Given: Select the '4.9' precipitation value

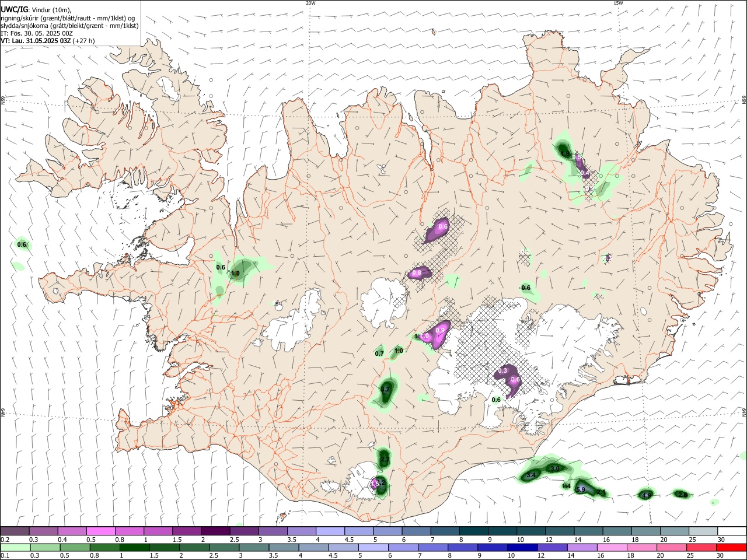Looking at the screenshot, I should [646, 495].
